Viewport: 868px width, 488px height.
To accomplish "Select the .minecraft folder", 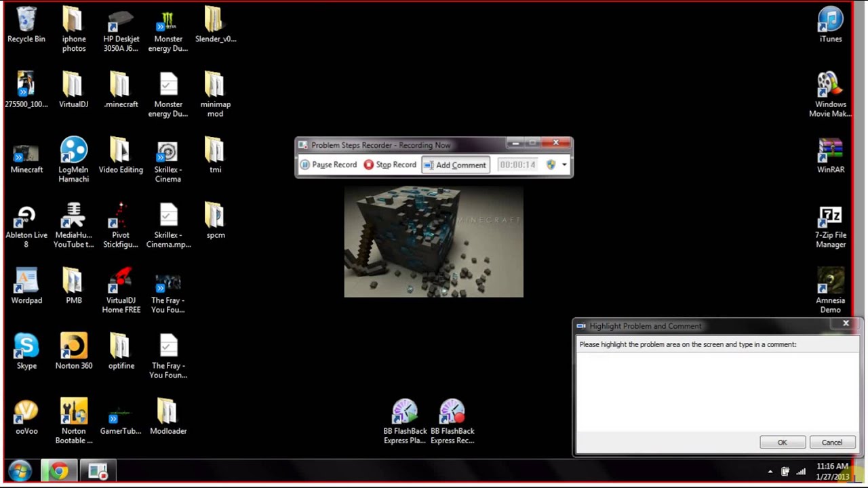I will pyautogui.click(x=121, y=90).
